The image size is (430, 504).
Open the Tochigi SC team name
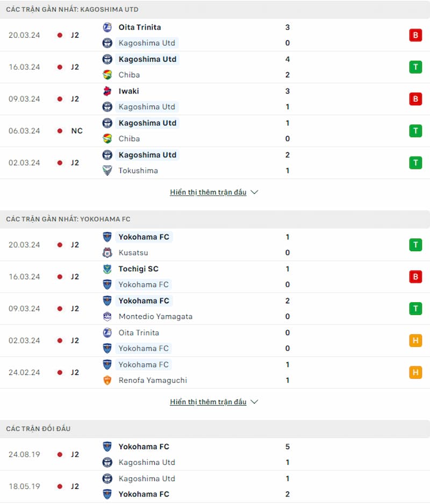pyautogui.click(x=139, y=269)
